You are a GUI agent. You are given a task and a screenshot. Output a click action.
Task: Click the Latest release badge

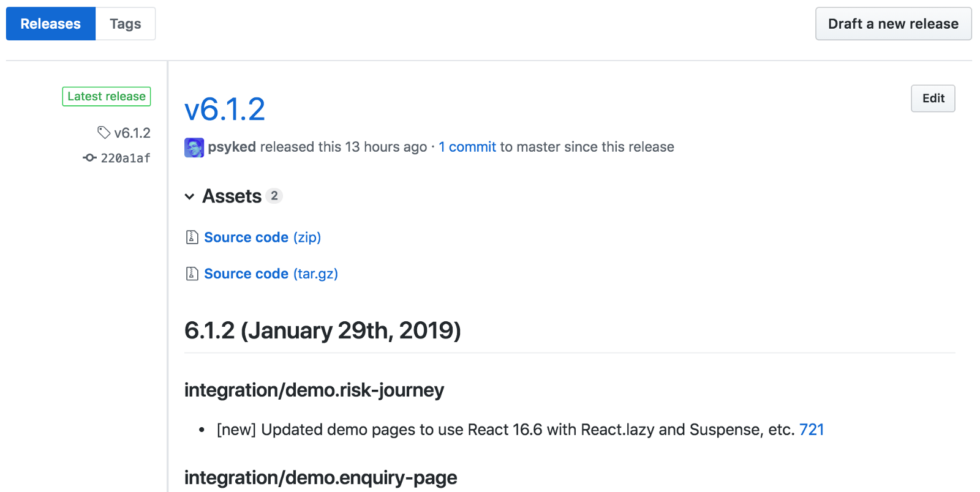point(107,96)
